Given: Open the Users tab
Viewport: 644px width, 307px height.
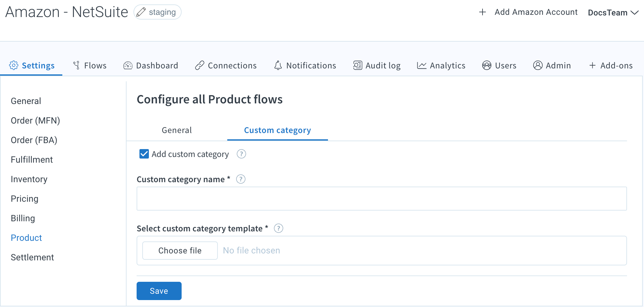Looking at the screenshot, I should point(499,65).
